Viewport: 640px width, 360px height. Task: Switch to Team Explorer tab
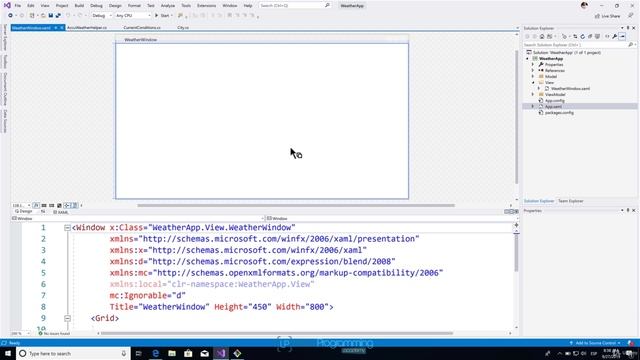coord(571,201)
